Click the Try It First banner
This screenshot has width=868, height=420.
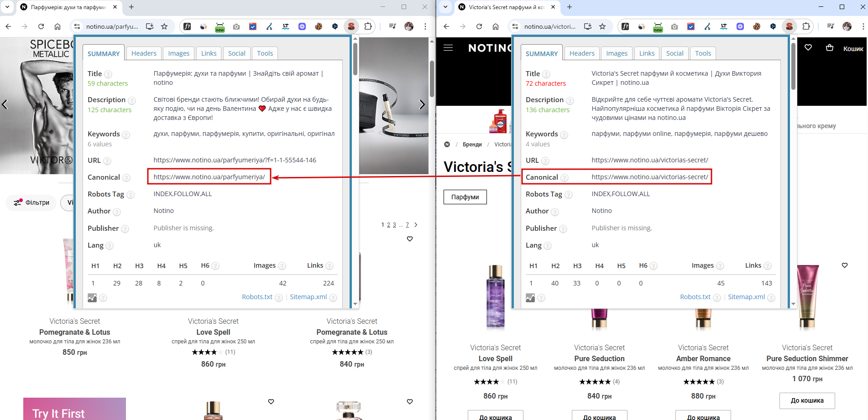[x=74, y=409]
